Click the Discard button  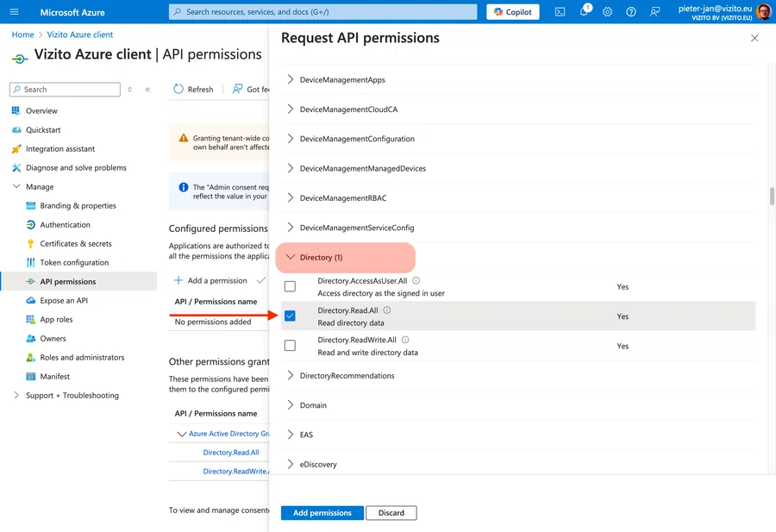point(391,512)
